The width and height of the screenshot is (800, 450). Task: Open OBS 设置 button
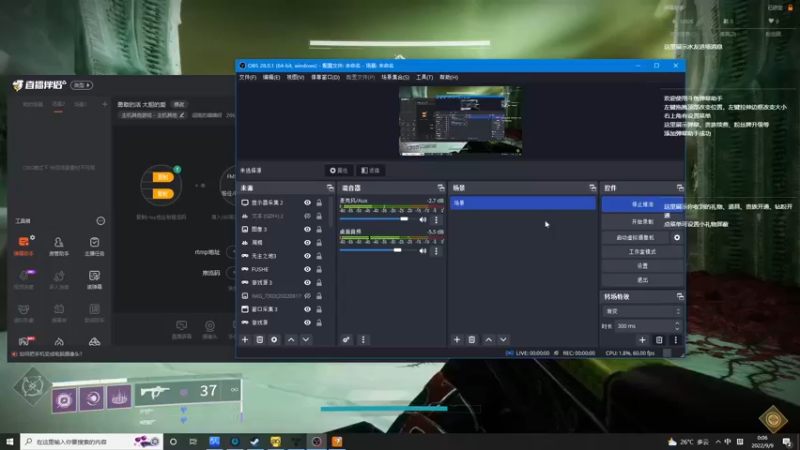(642, 266)
